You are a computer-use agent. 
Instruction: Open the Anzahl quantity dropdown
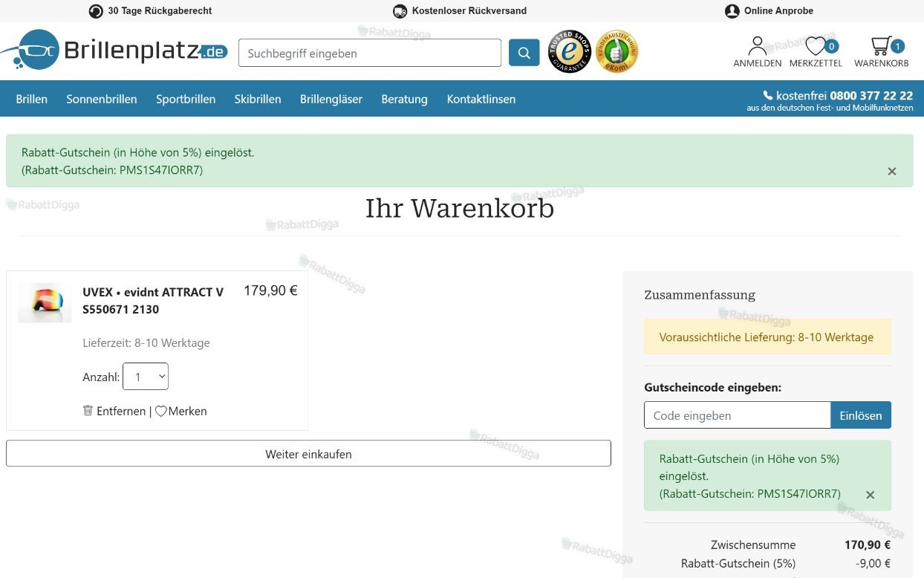coord(146,377)
